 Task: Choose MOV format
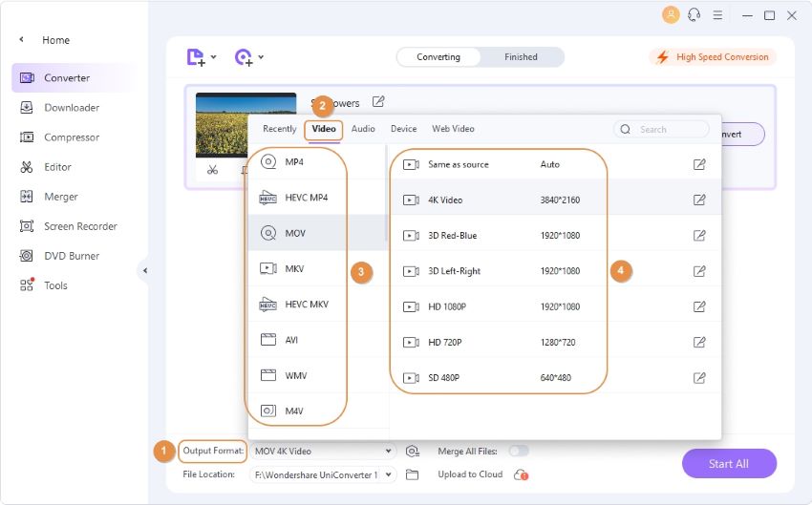(x=316, y=233)
